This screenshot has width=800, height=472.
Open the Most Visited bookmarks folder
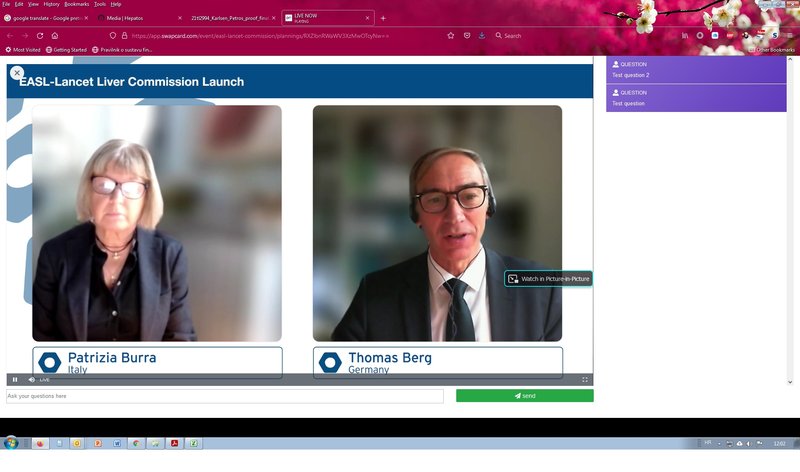tap(23, 50)
